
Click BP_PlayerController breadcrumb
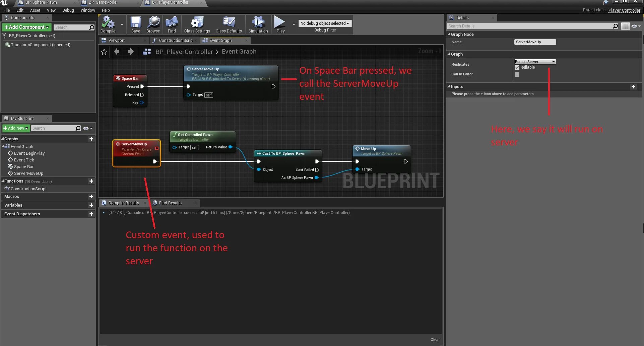[x=184, y=52]
